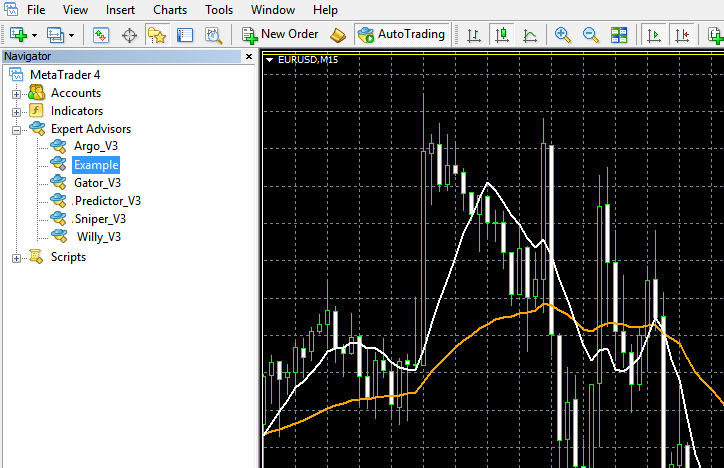This screenshot has height=468, width=724.
Task: Select the MetaTrader 4 root node
Action: pyautogui.click(x=65, y=75)
